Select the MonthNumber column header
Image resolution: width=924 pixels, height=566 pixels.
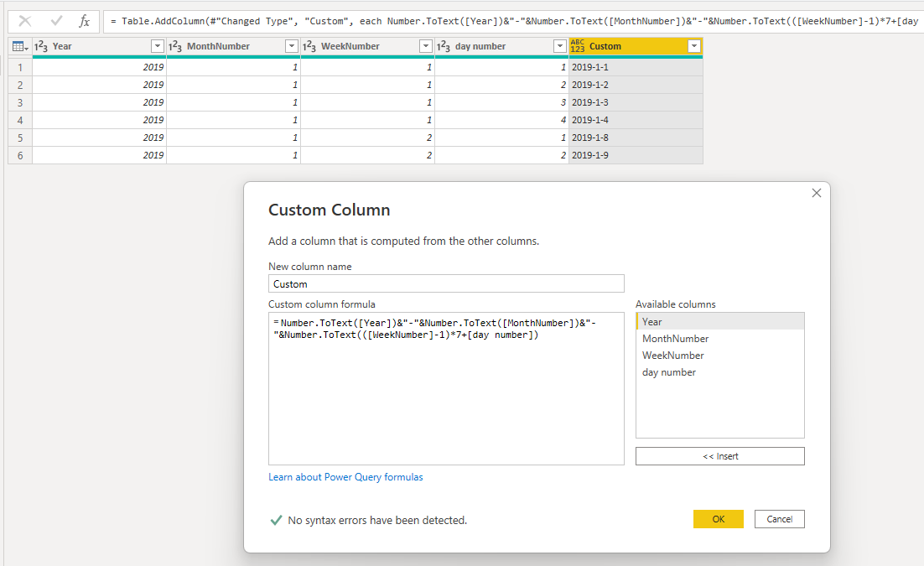(233, 46)
